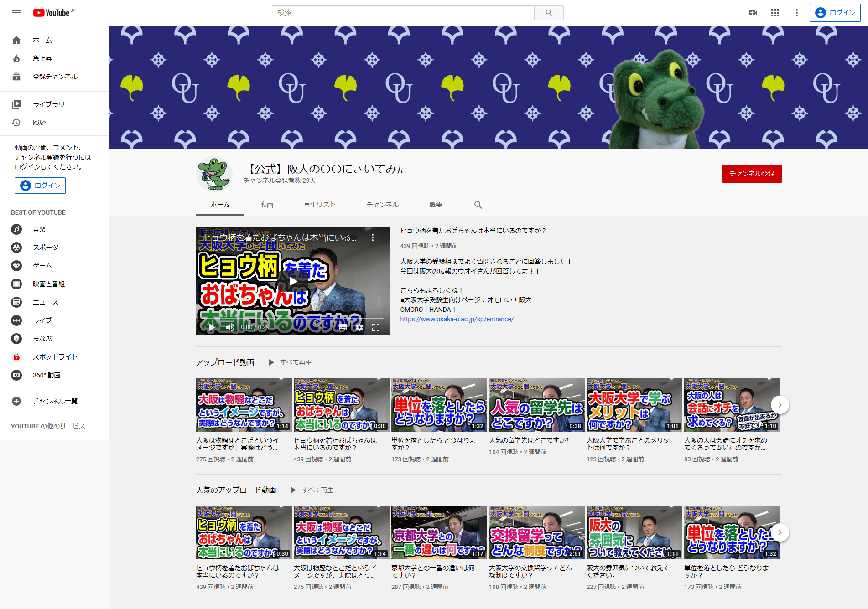Mute the featured video volume
This screenshot has width=868, height=609.
click(x=230, y=327)
